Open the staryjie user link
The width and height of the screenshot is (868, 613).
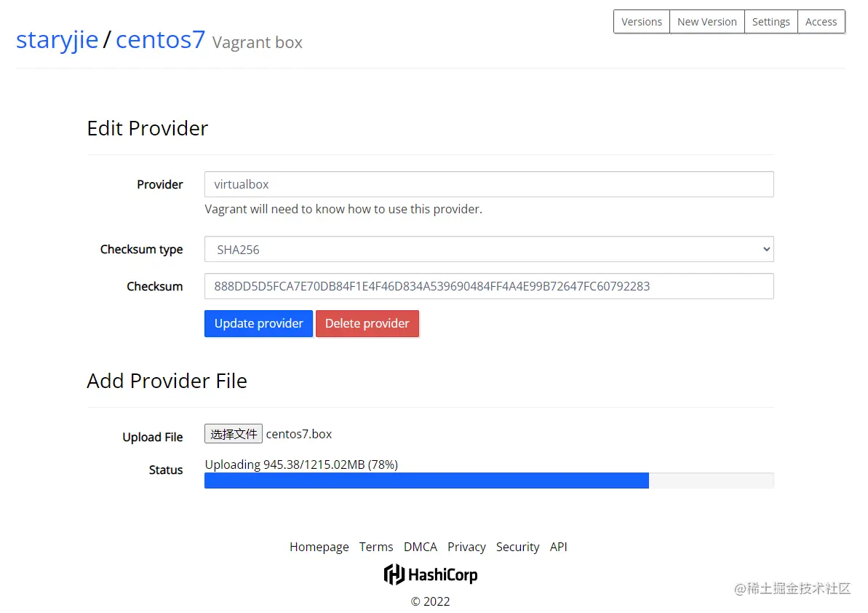coord(57,40)
